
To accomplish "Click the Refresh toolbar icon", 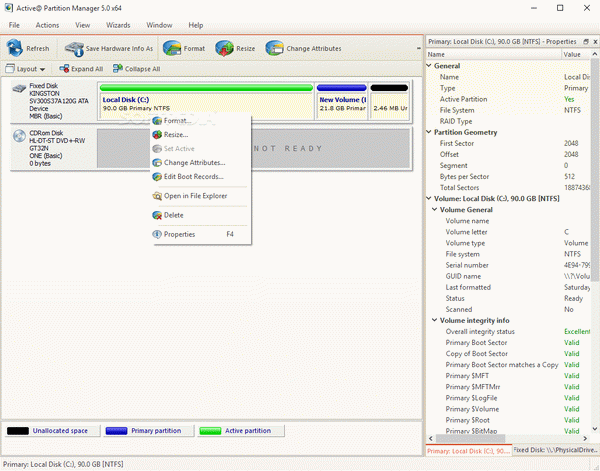I will [15, 48].
